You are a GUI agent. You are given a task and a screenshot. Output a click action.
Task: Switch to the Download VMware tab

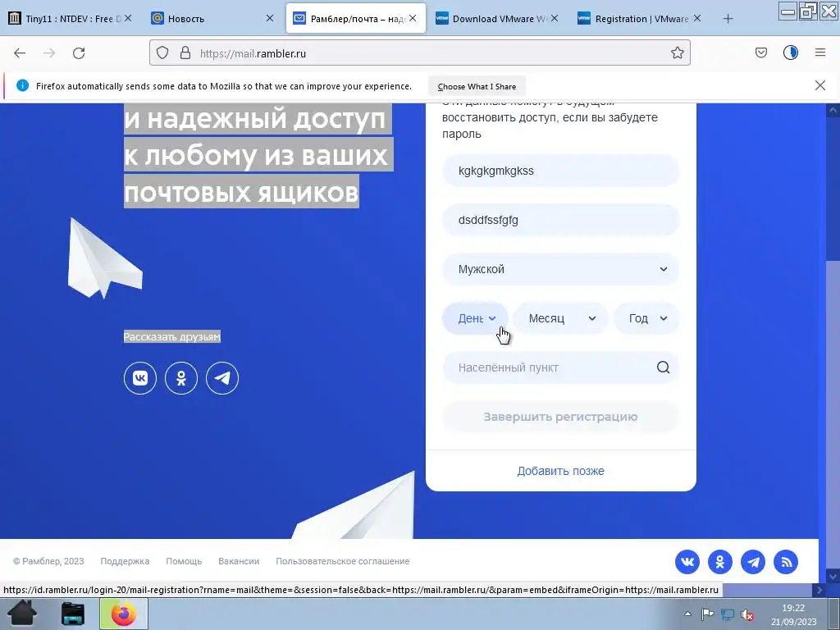point(497,19)
